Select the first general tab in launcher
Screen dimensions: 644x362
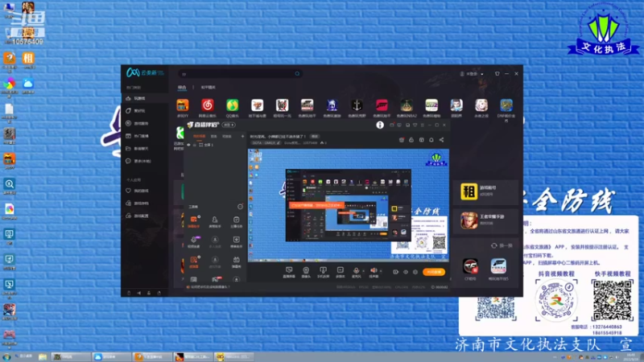[182, 88]
